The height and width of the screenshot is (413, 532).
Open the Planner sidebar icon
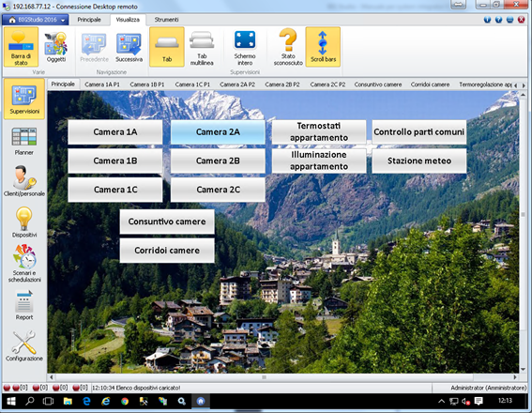[24, 141]
